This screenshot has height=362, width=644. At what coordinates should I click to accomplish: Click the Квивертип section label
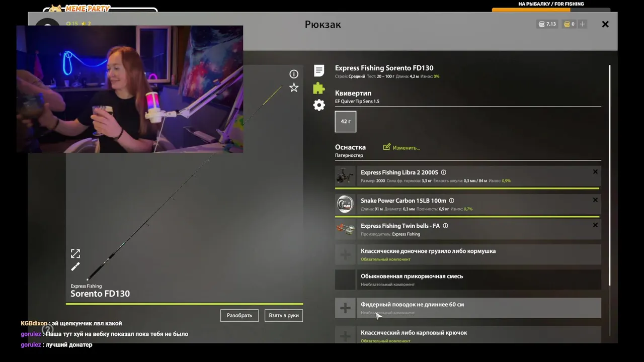(353, 93)
